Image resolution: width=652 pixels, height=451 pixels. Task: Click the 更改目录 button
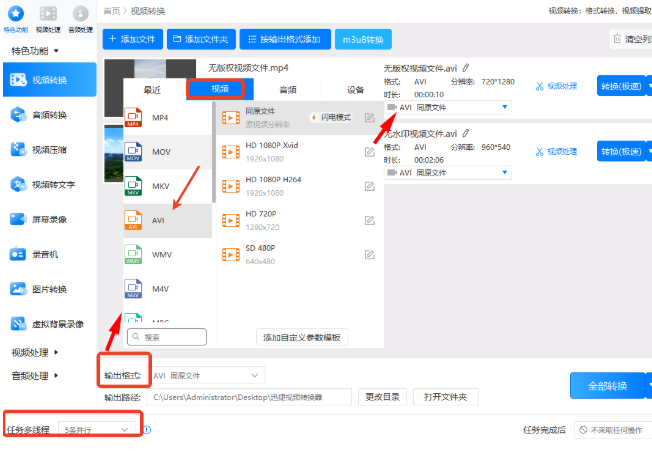382,397
